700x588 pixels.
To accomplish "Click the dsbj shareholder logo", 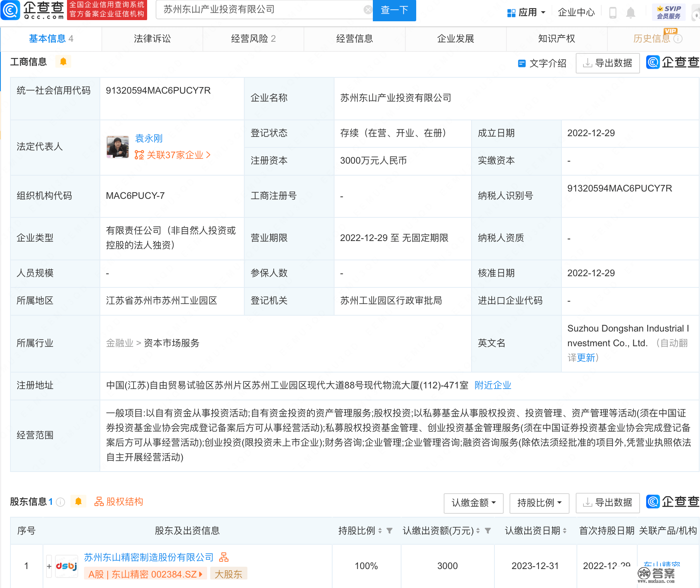I will [67, 566].
